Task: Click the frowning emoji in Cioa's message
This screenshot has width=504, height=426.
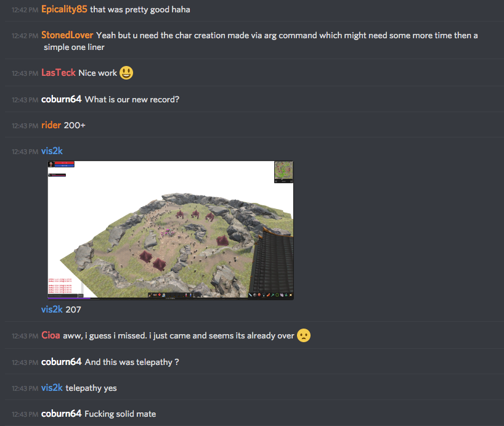Action: (x=304, y=335)
